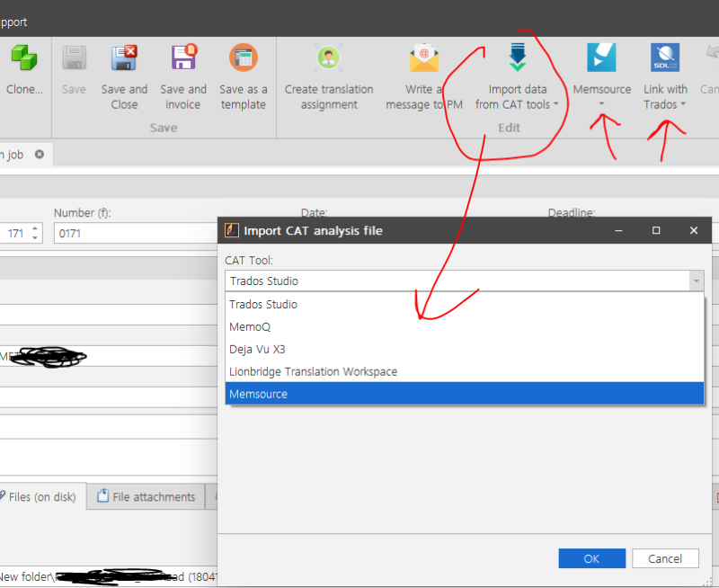Click Create translation assignment icon
This screenshot has width=719, height=588.
[329, 58]
